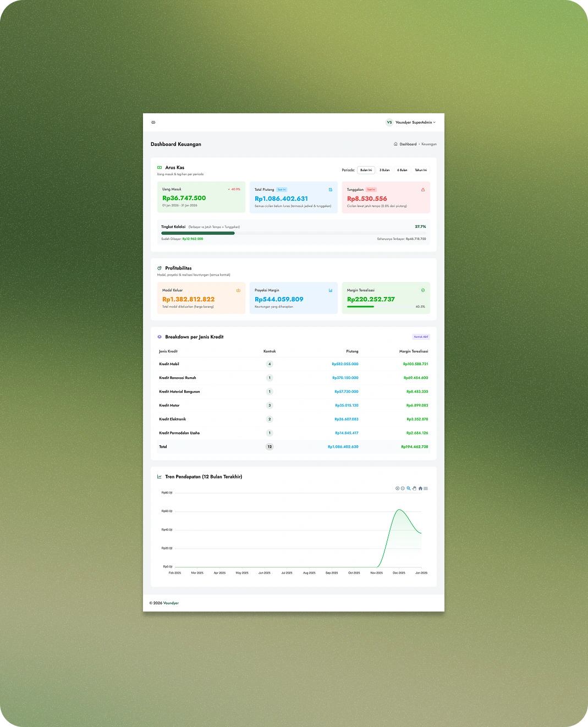The width and height of the screenshot is (588, 727).
Task: Click the VS user avatar
Action: (389, 123)
